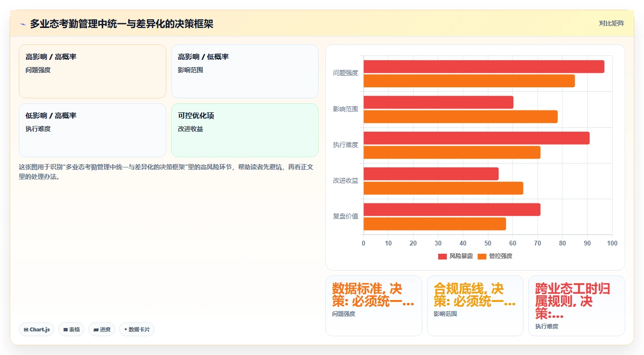This screenshot has width=644, height=355.
Task: Open the 合规底线 decision data card
Action: pos(475,305)
